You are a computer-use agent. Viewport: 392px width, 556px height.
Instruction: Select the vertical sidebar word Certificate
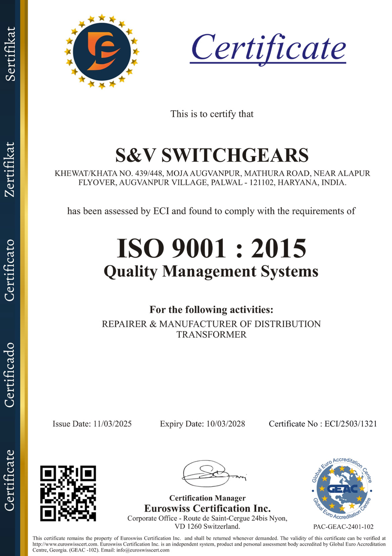[x=10, y=480]
